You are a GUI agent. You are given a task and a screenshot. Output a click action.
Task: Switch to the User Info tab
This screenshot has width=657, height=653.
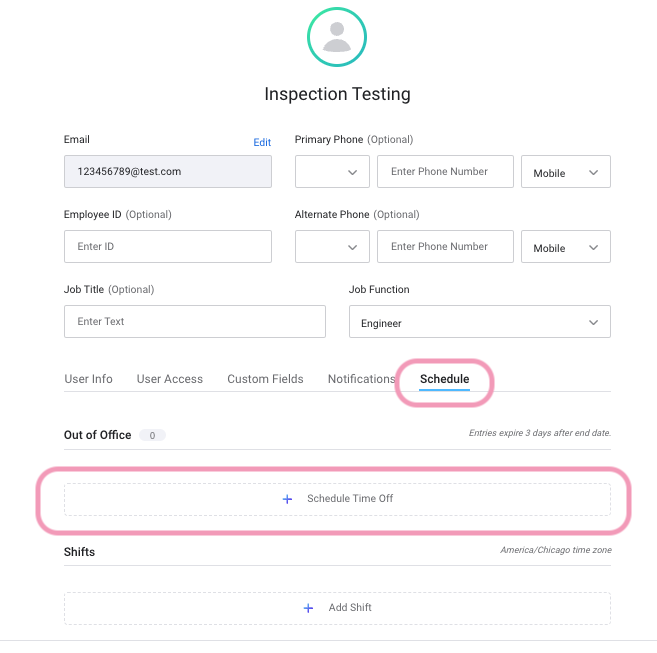coord(88,379)
